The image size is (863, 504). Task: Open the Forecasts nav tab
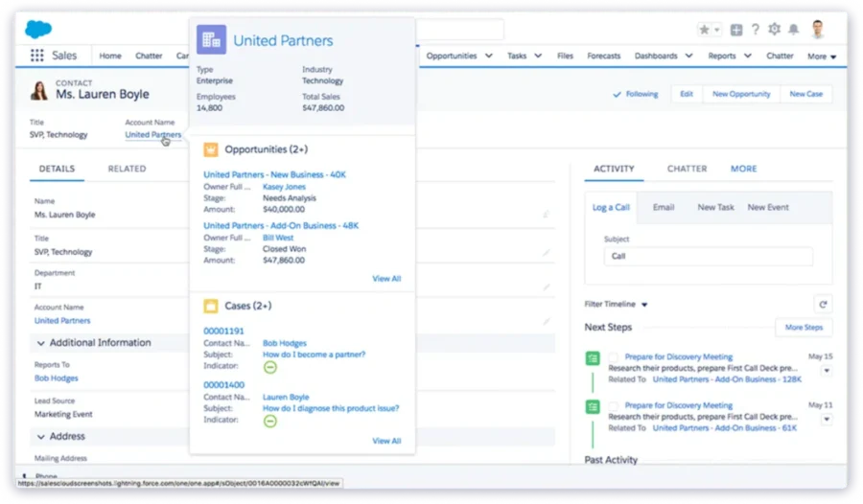click(x=604, y=56)
